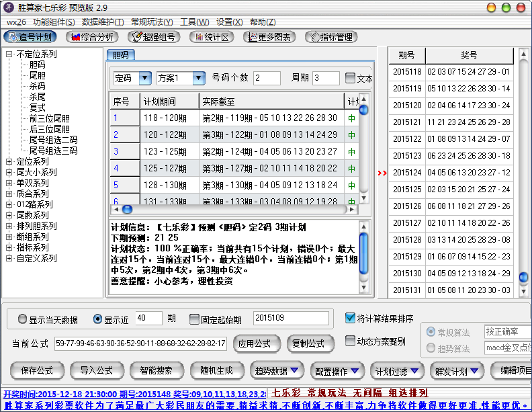Expand the 定位系列 tree node

pos(9,162)
